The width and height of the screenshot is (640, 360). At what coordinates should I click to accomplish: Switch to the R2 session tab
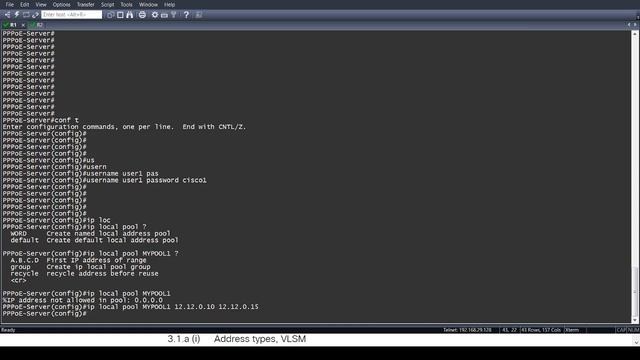point(36,25)
